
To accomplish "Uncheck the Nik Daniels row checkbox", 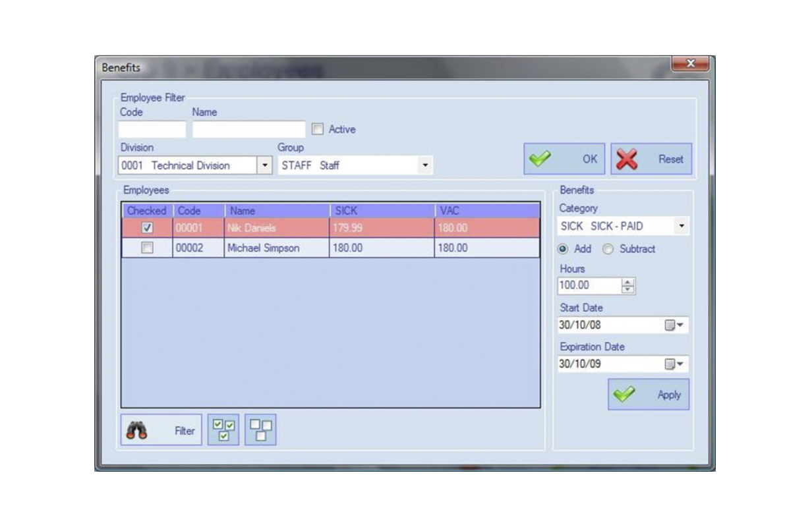I will pos(148,229).
